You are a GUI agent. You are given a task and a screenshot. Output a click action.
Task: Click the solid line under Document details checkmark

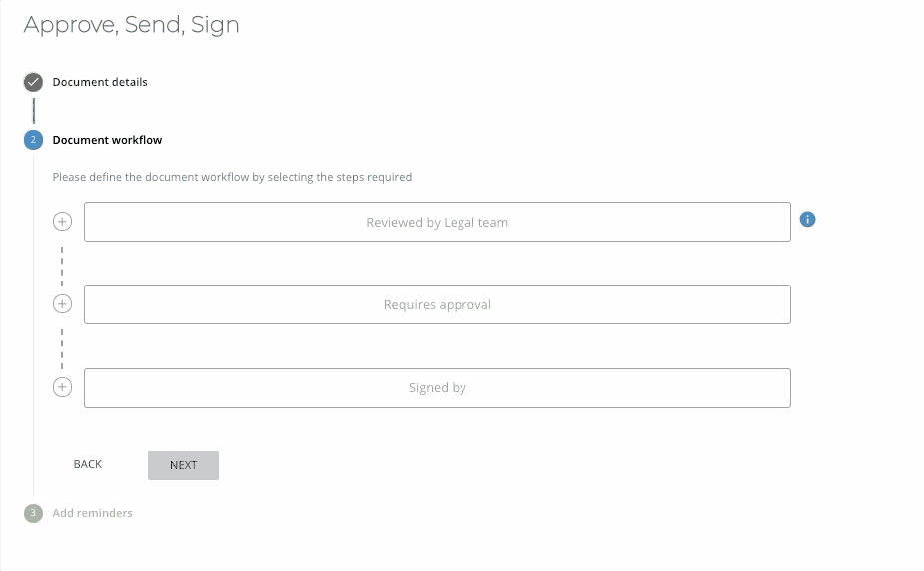(34, 111)
